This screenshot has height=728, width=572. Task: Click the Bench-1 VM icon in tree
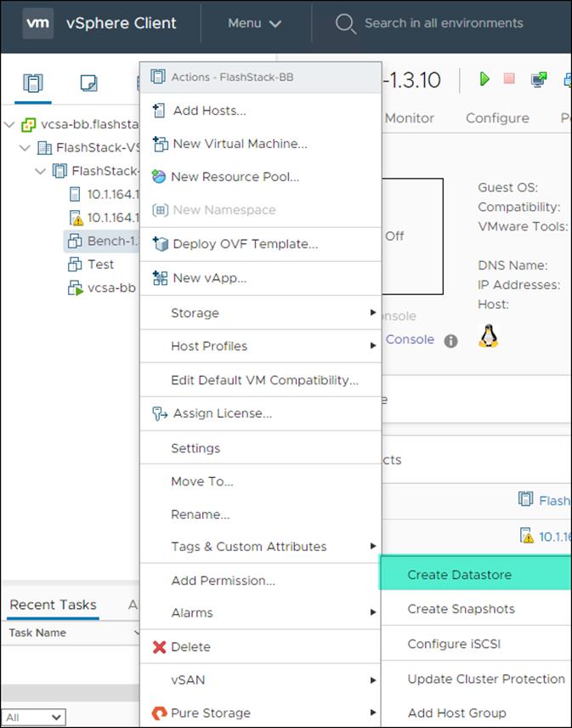pyautogui.click(x=75, y=241)
